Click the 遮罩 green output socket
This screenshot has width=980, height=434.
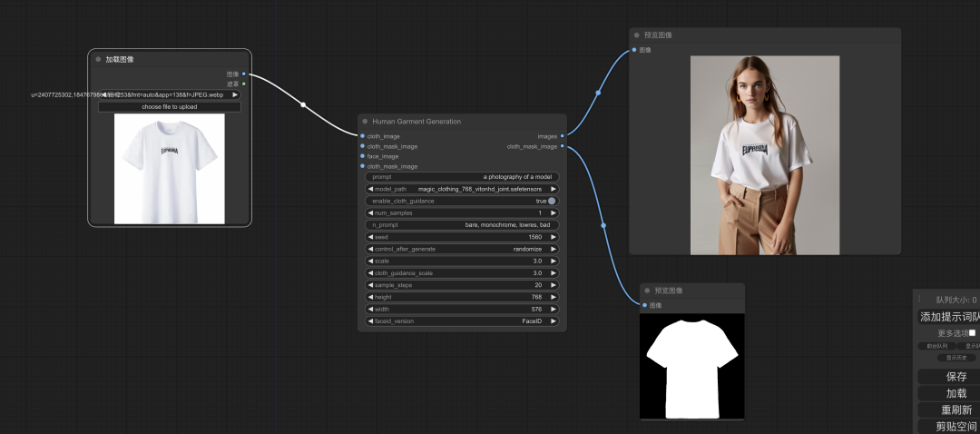(x=243, y=84)
